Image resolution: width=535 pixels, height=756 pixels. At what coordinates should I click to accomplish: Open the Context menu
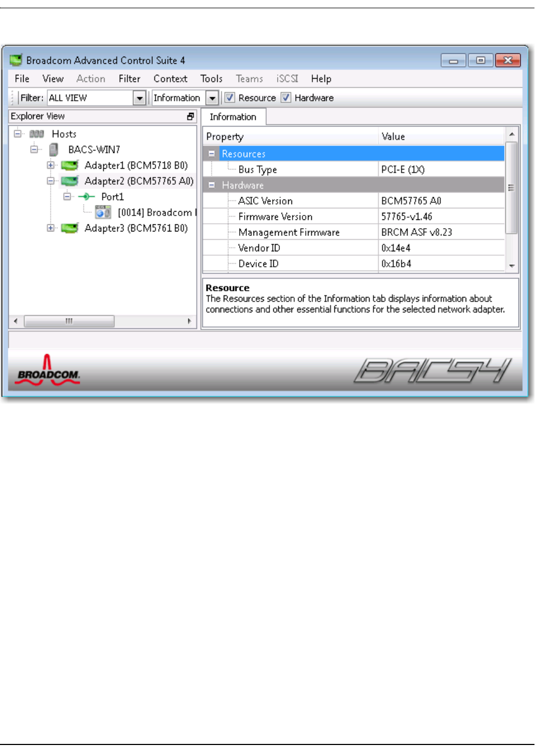point(170,79)
